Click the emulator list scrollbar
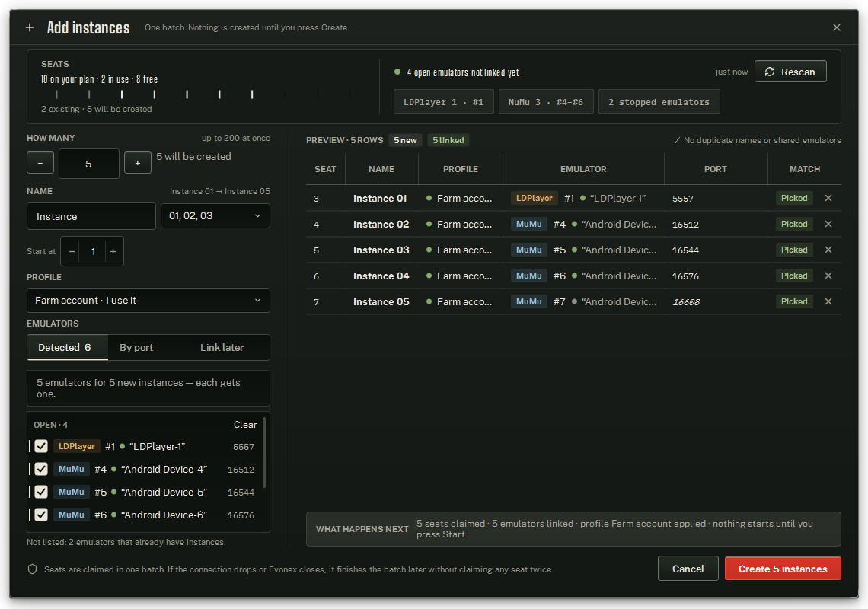868x609 pixels. tap(264, 453)
